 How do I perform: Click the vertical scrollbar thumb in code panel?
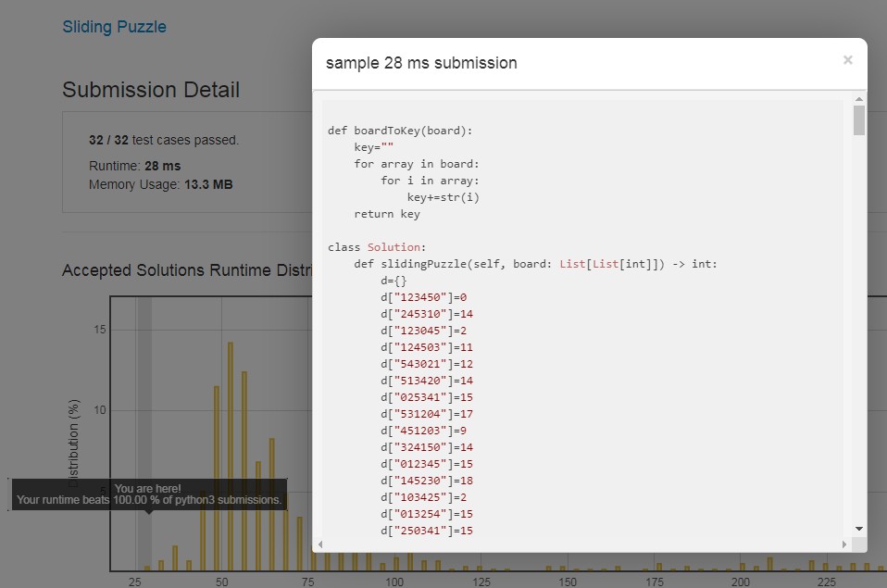858,120
